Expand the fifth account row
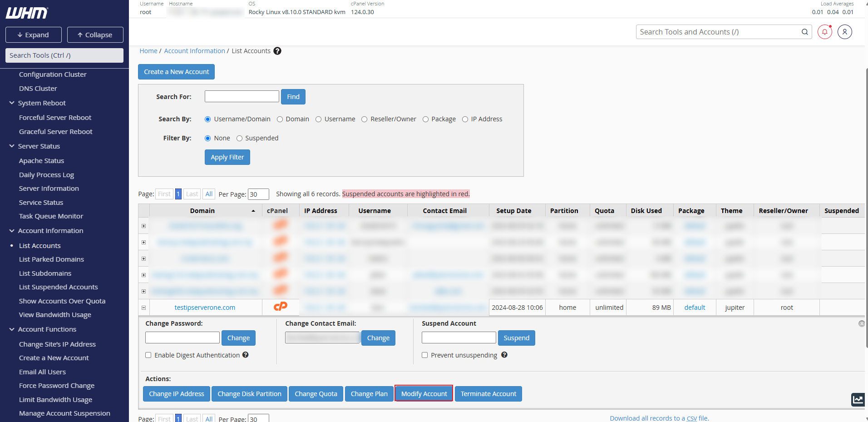 (143, 291)
